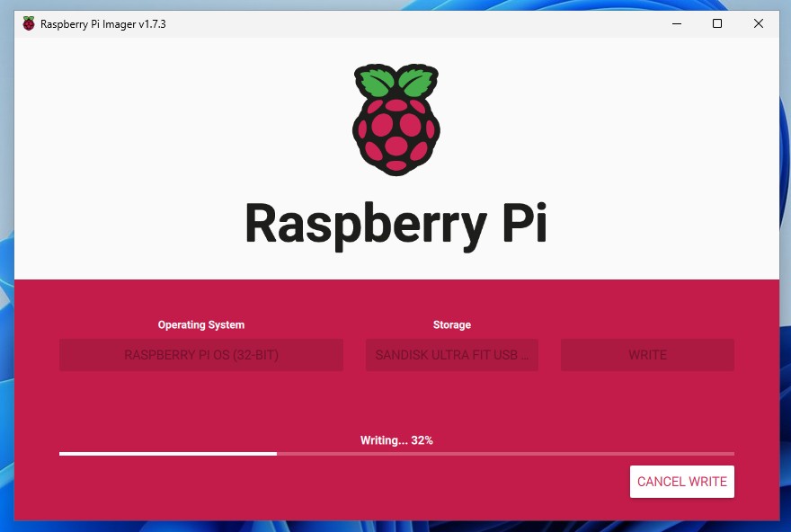Click the Raspberry Pi Imager title bar icon
791x532 pixels.
point(29,23)
